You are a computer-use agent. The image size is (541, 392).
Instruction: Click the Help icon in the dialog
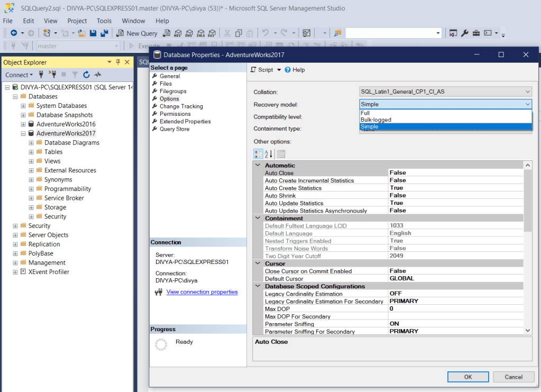point(288,70)
